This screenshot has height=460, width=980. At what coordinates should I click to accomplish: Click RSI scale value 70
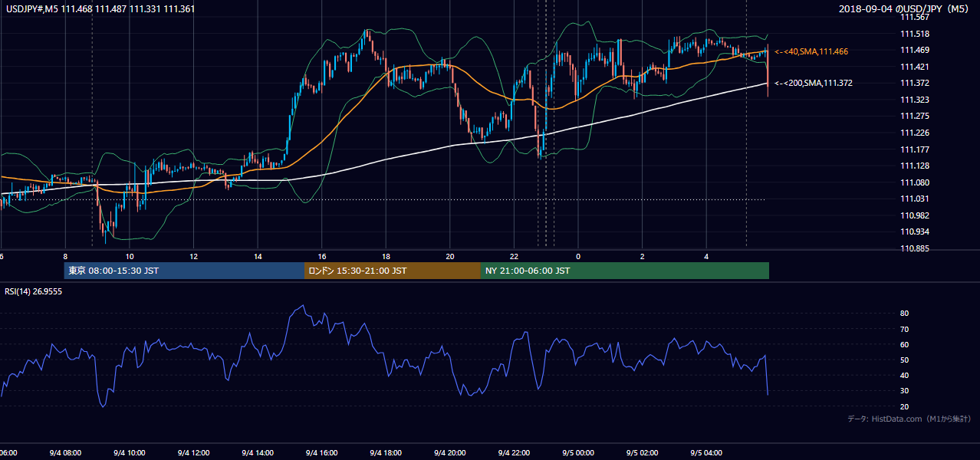click(x=904, y=329)
